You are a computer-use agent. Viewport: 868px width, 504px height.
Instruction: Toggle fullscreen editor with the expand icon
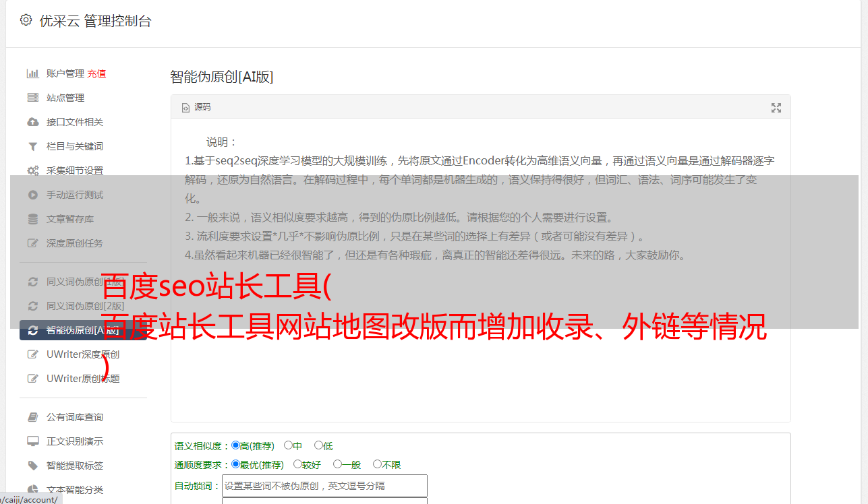coord(776,108)
